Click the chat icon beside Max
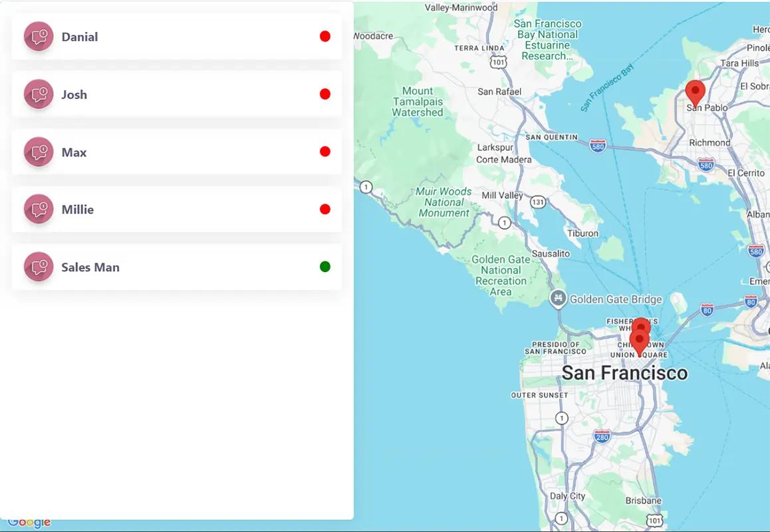This screenshot has width=770, height=532. pyautogui.click(x=39, y=152)
